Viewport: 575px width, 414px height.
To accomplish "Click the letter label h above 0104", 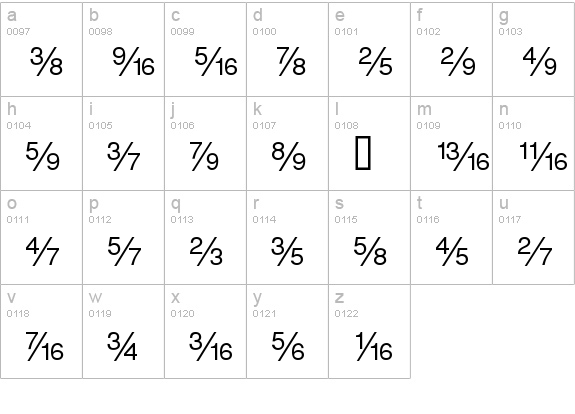I will click(11, 109).
